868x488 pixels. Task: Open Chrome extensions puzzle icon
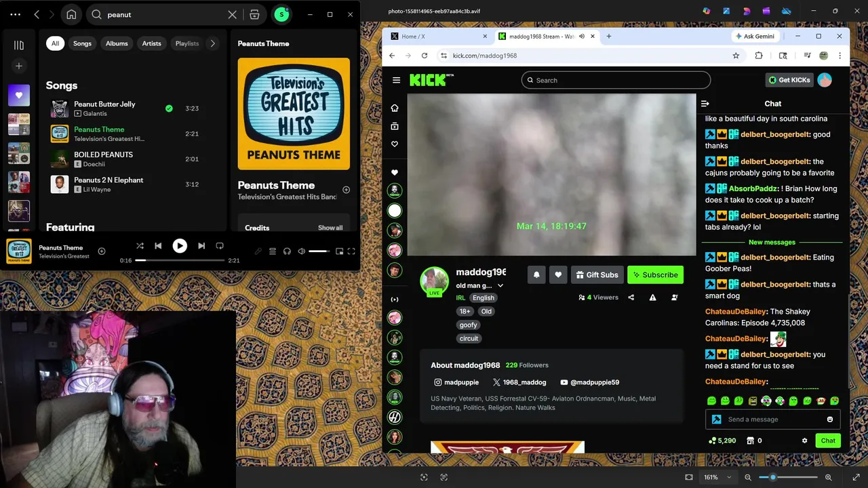tap(759, 56)
